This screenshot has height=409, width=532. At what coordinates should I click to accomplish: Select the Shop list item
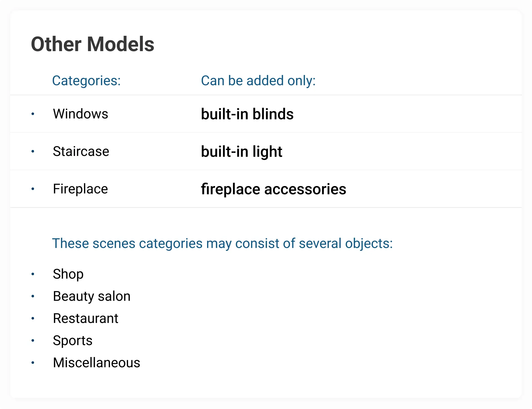[68, 274]
